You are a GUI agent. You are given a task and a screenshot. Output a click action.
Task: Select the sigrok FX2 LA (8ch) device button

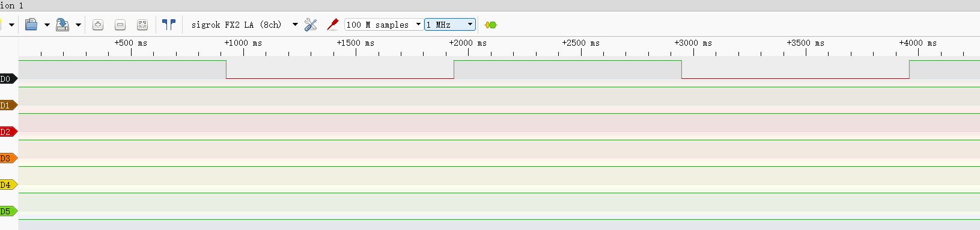tap(236, 25)
